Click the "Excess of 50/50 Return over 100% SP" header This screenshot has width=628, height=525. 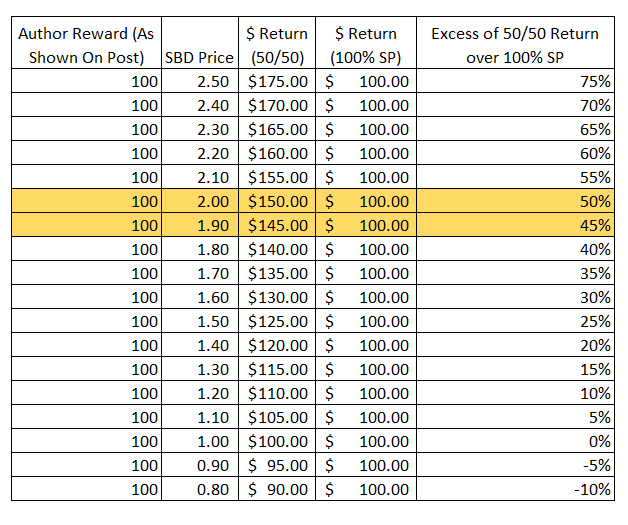pos(515,43)
